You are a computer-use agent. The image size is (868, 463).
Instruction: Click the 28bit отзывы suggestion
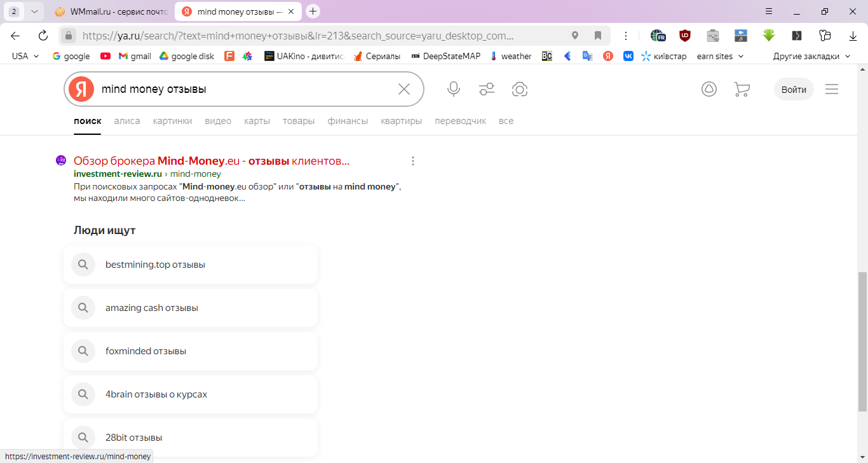click(x=191, y=438)
